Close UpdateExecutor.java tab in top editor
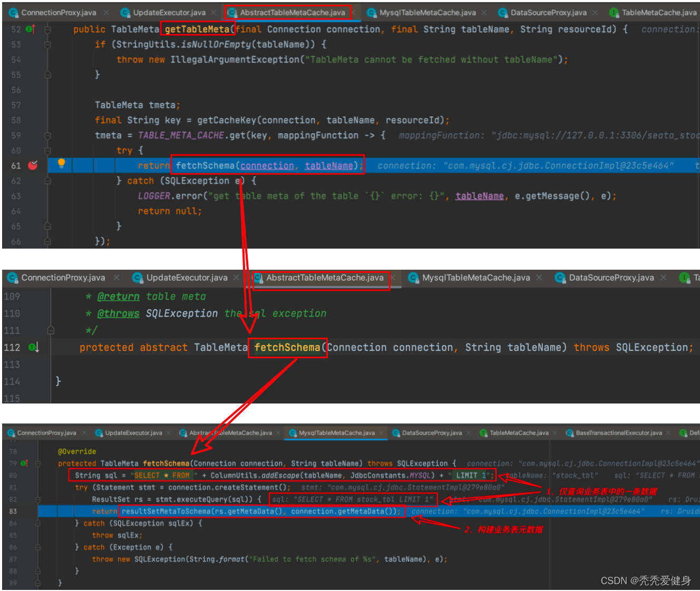 pyautogui.click(x=213, y=12)
